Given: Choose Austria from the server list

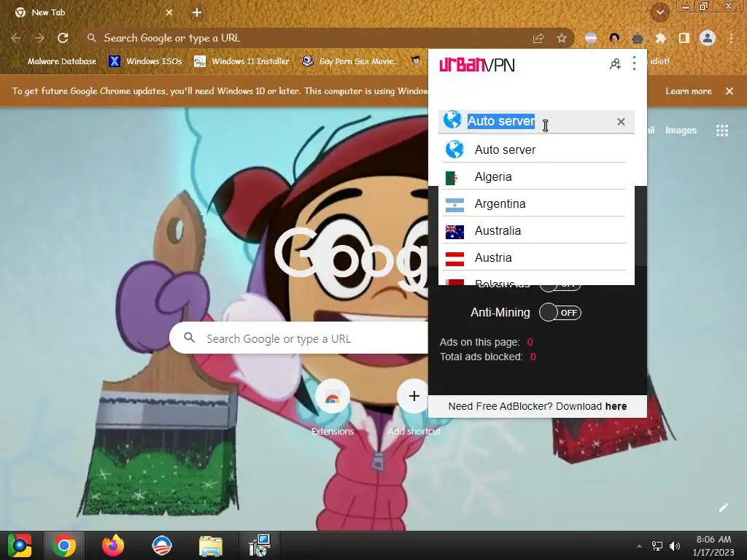Looking at the screenshot, I should [534, 257].
